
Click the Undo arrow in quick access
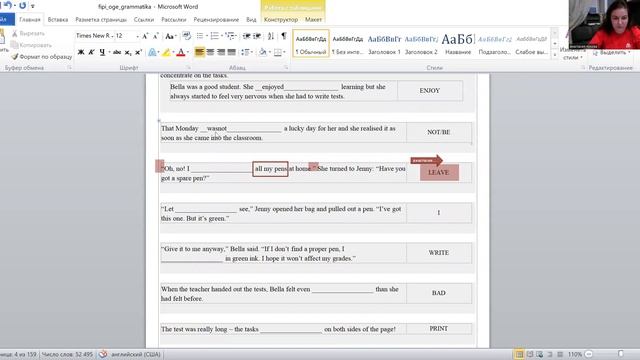point(7,6)
